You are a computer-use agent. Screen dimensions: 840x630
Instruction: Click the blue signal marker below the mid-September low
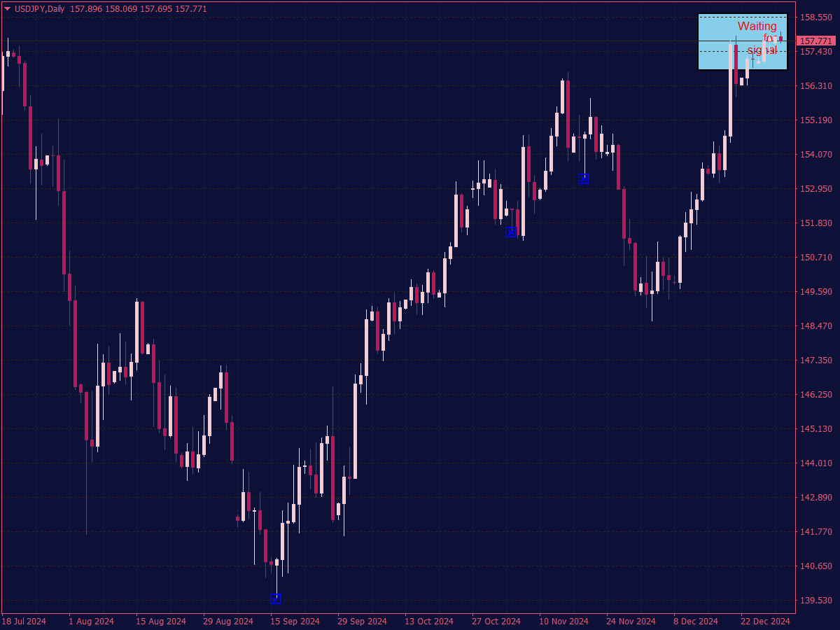point(275,598)
